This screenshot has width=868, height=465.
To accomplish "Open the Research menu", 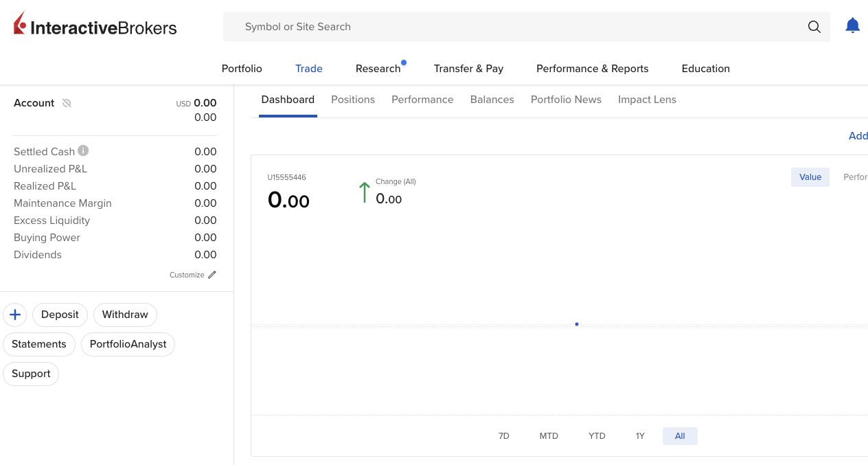I will point(378,69).
